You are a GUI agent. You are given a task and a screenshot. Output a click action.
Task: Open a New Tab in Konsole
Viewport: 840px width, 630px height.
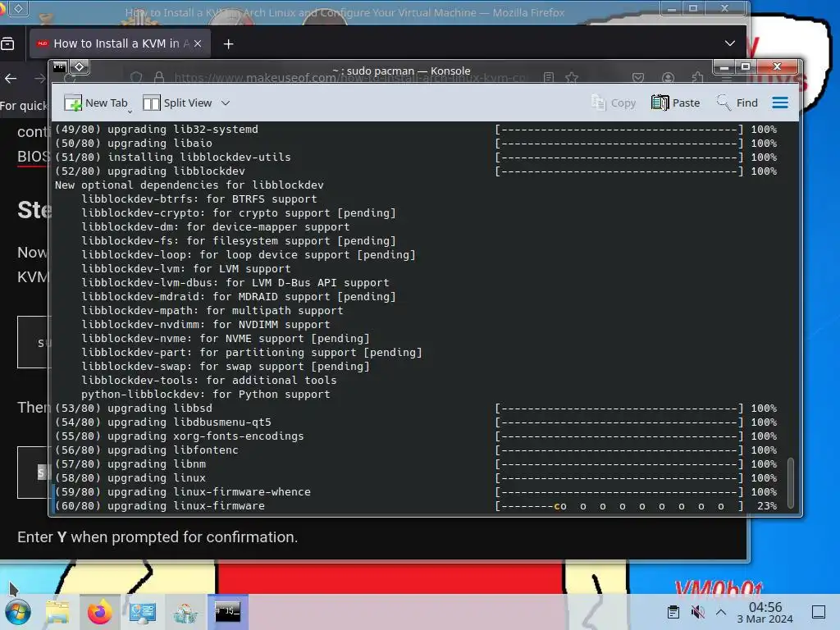point(95,103)
